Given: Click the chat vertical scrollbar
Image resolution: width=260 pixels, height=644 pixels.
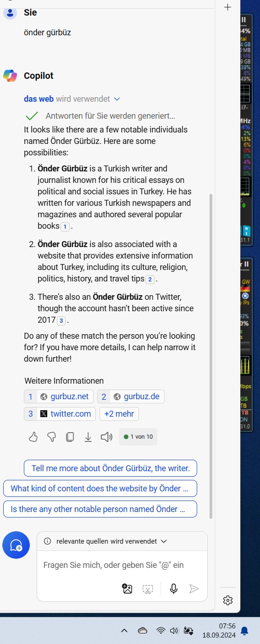Looking at the screenshot, I should click(x=211, y=355).
